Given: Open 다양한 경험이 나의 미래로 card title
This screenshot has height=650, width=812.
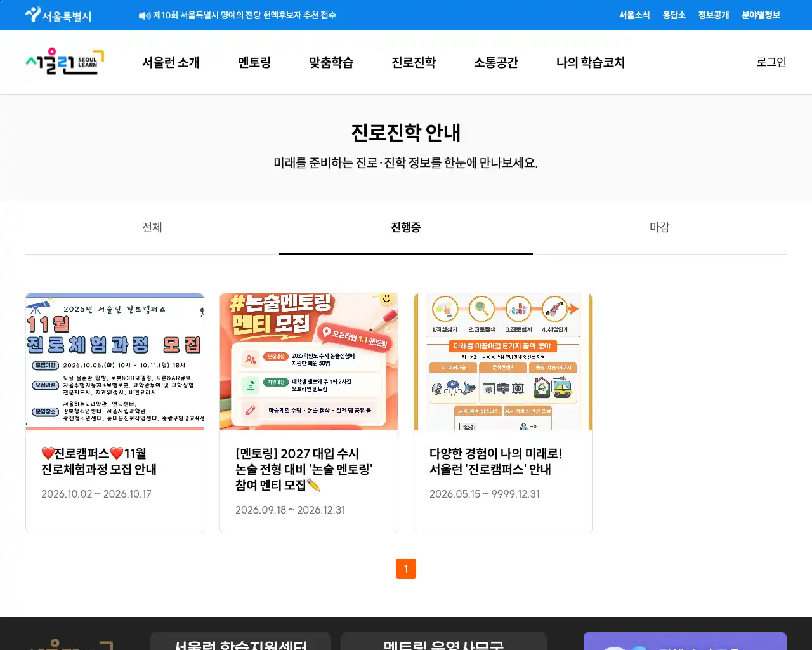Looking at the screenshot, I should tap(496, 461).
